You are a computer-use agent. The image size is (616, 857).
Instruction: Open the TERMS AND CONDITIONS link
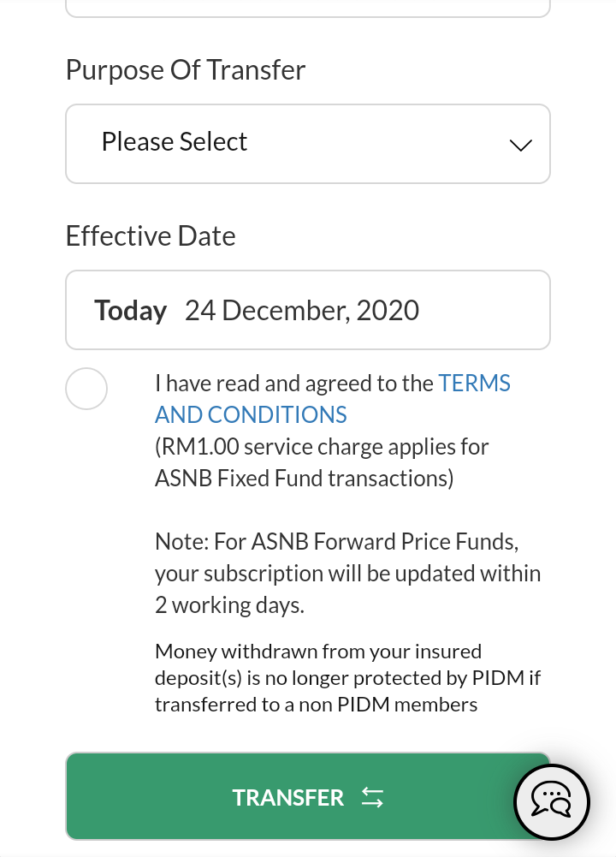(x=474, y=384)
